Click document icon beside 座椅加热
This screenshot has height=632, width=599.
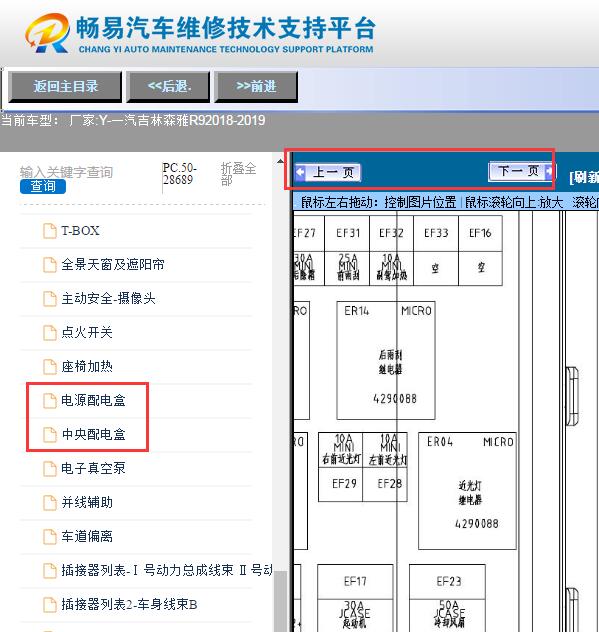coord(50,366)
